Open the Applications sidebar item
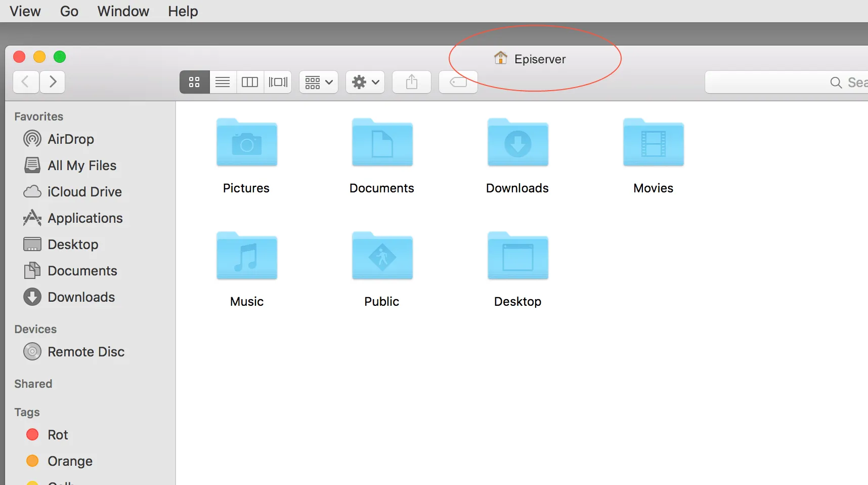868x485 pixels. click(x=73, y=218)
